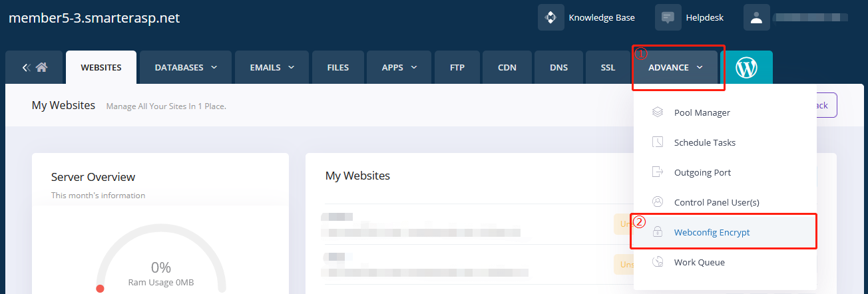Open the DNS tab
Image resolution: width=868 pixels, height=294 pixels.
[558, 67]
